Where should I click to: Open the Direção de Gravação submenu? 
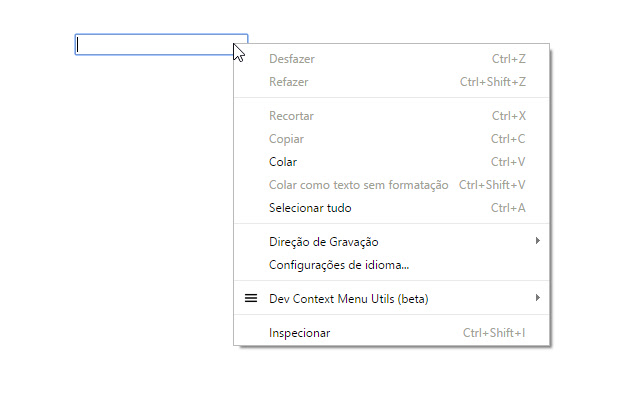[x=391, y=242]
